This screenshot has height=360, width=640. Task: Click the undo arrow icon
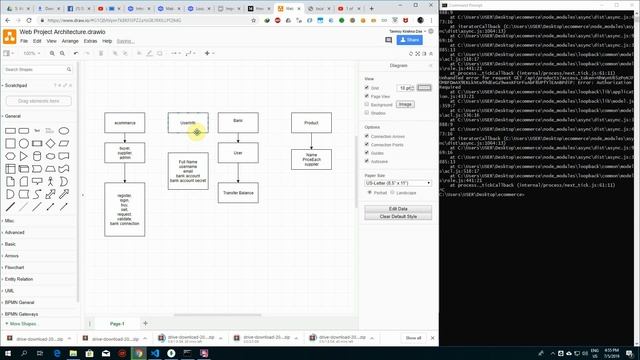pyautogui.click(x=76, y=53)
